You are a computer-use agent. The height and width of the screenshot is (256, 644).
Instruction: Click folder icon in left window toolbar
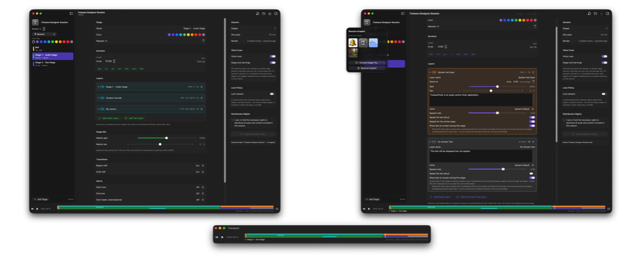[x=264, y=13]
